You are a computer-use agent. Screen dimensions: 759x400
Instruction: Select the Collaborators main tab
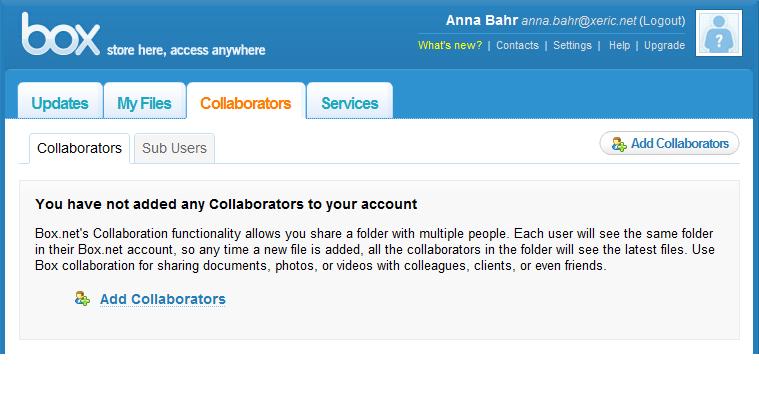coord(246,101)
